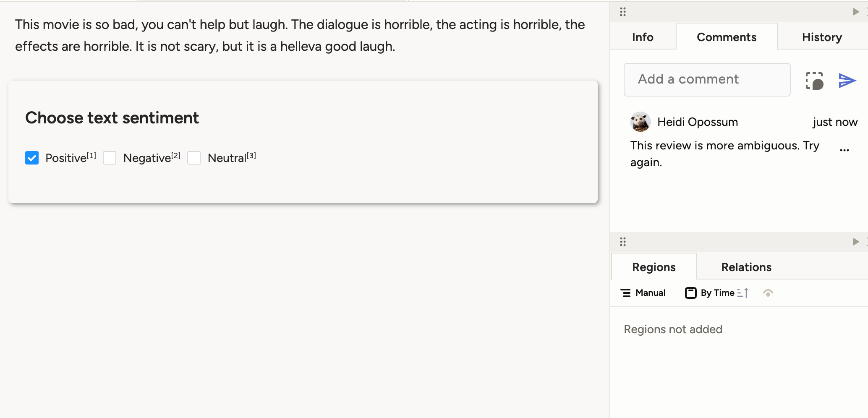Click the Manual grouping icon in Regions panel

(626, 293)
